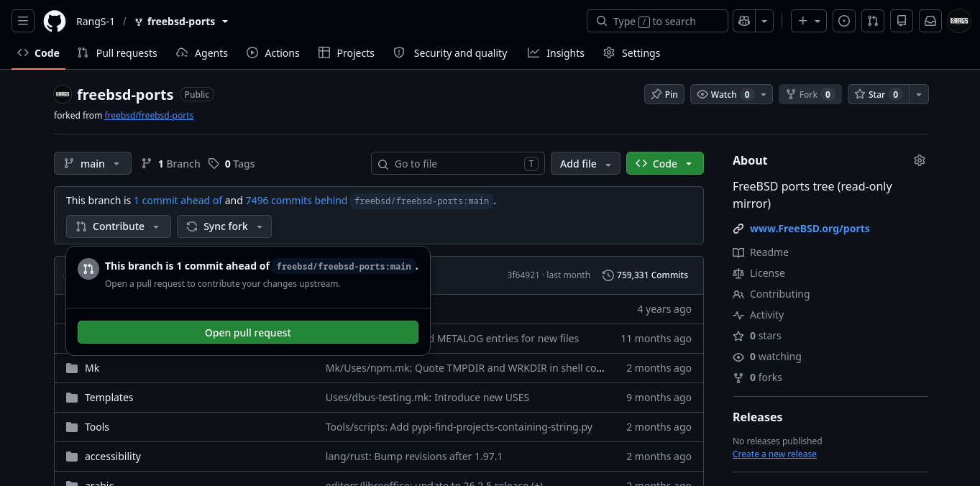The height and width of the screenshot is (486, 980).
Task: Fork the repository with Fork button
Action: click(810, 94)
